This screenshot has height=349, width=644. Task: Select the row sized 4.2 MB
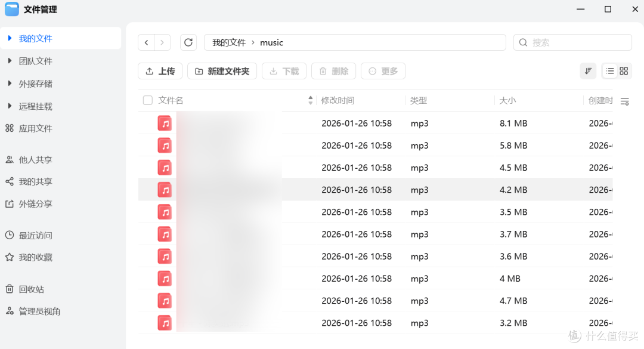(376, 190)
